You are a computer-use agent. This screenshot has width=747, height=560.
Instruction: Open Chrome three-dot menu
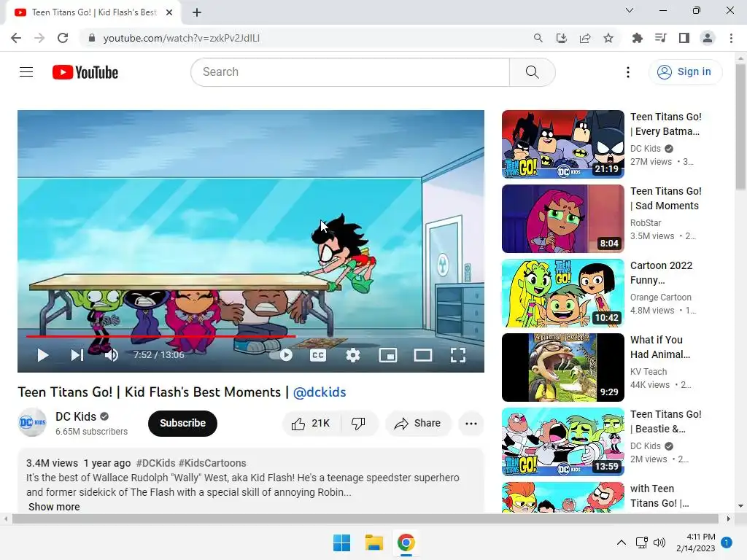coord(731,38)
